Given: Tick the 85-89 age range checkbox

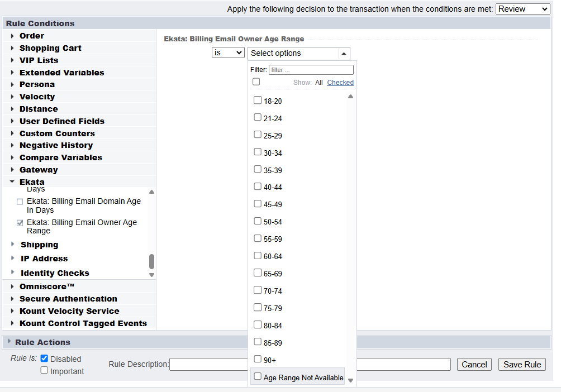Looking at the screenshot, I should (258, 342).
